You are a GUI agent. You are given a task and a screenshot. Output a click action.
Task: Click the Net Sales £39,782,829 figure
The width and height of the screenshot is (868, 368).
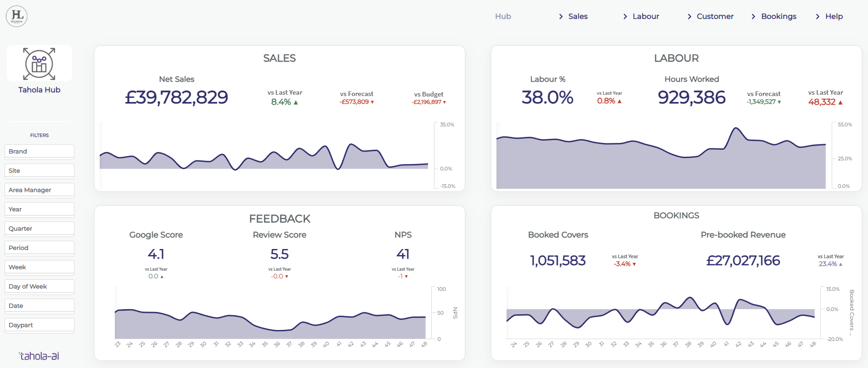(x=176, y=97)
